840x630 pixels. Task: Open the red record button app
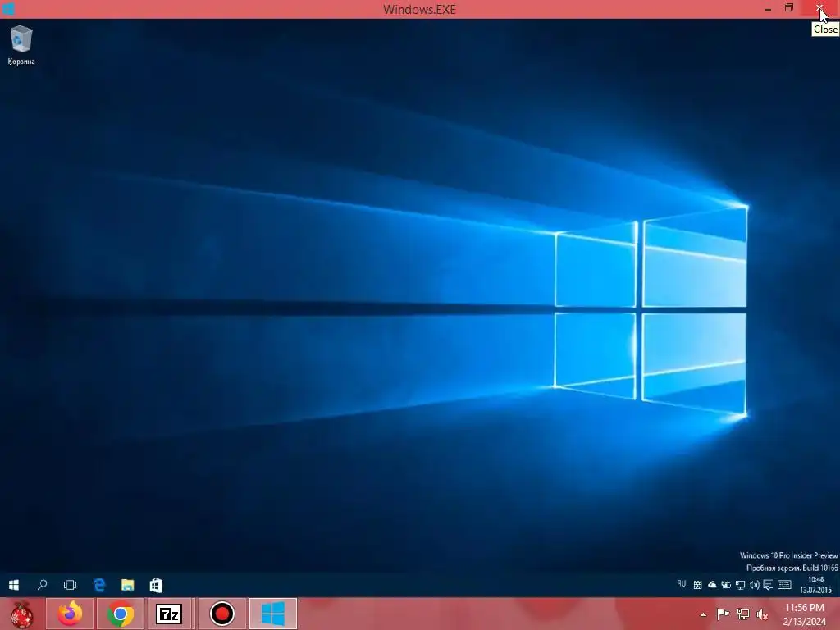point(221,614)
